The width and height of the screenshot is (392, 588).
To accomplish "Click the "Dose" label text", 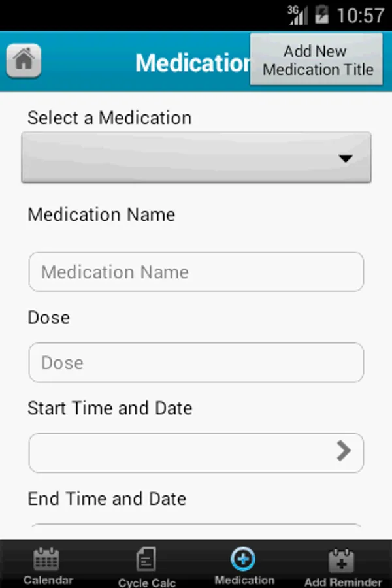I will [49, 318].
